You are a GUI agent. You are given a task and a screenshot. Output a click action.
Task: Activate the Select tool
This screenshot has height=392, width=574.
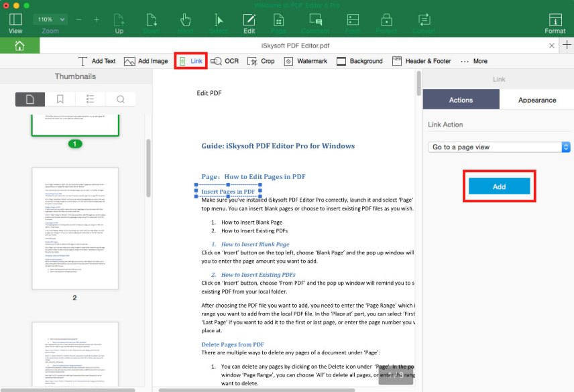(x=218, y=23)
